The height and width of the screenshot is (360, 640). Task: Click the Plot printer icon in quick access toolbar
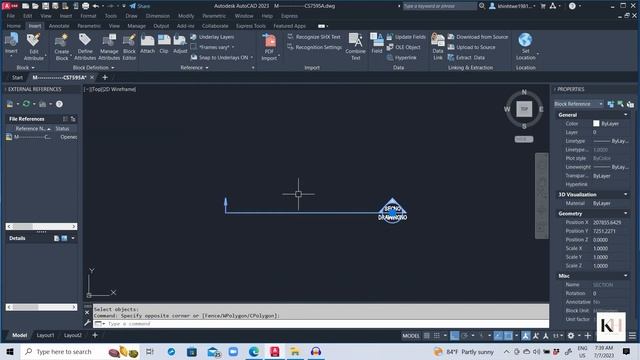tap(85, 6)
